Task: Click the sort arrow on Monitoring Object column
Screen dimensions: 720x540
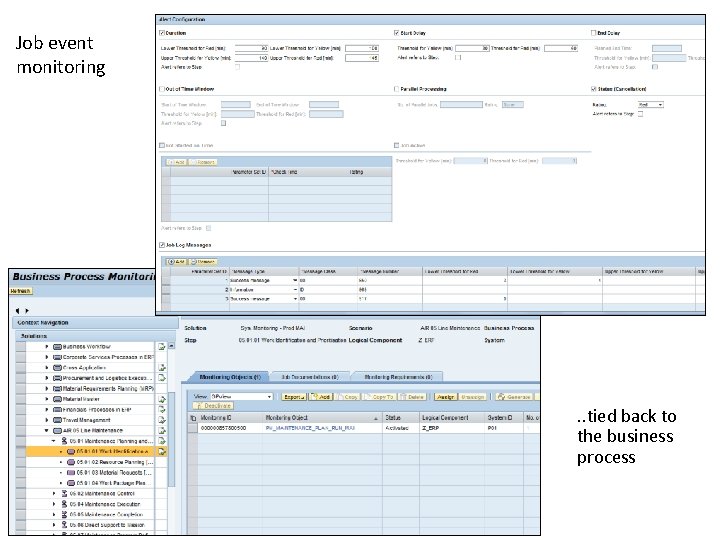Action: (x=376, y=418)
